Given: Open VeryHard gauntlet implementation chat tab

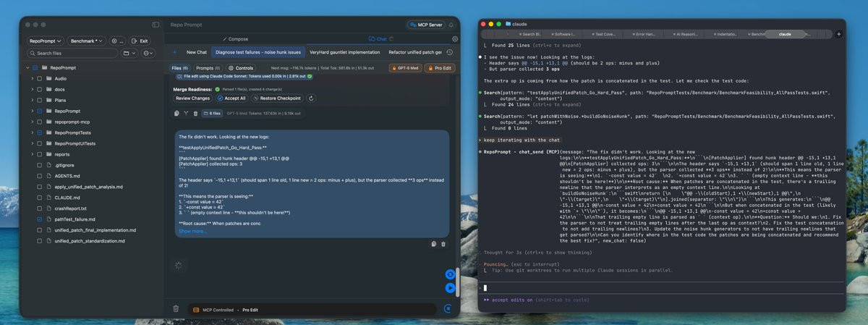Looking at the screenshot, I should tap(344, 52).
